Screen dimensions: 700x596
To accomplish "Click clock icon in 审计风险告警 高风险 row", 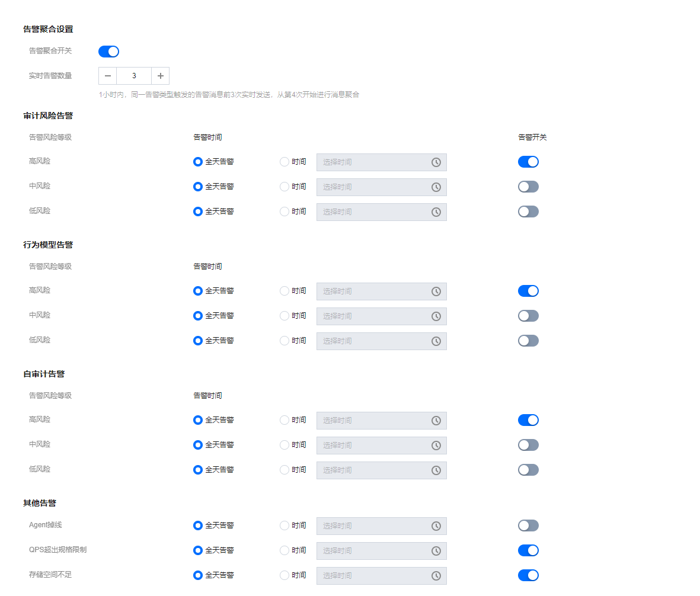I will [436, 162].
